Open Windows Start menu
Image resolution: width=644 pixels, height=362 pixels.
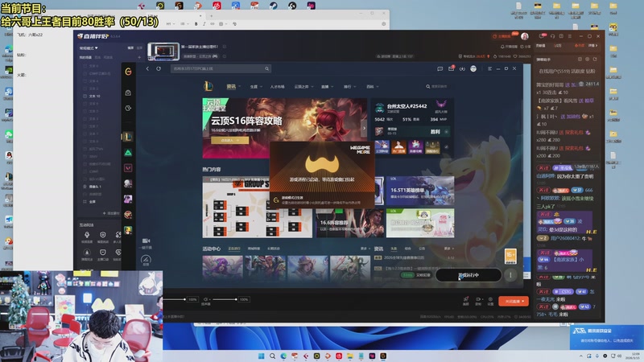[x=261, y=356]
